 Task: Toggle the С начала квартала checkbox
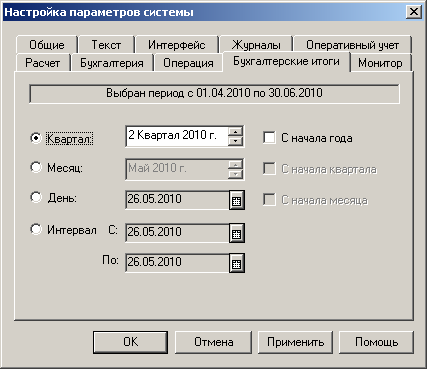tap(269, 169)
